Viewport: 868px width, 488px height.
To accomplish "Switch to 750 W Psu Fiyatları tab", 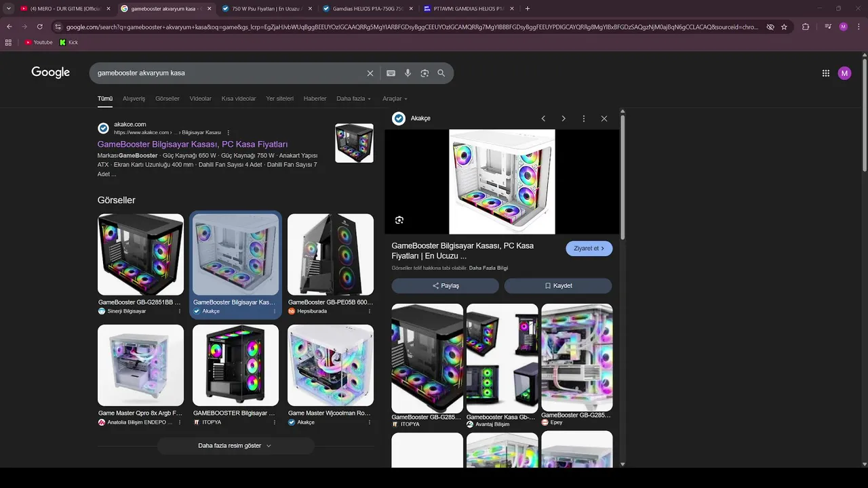I will 266,8.
